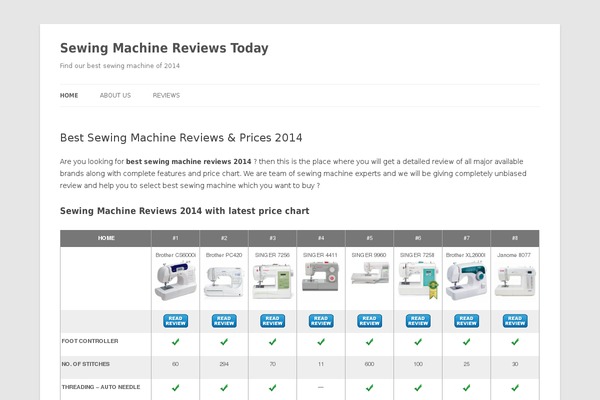Image resolution: width=600 pixels, height=400 pixels.
Task: Click Auto Needle threading checkmark for Janome 8077
Action: [x=515, y=388]
